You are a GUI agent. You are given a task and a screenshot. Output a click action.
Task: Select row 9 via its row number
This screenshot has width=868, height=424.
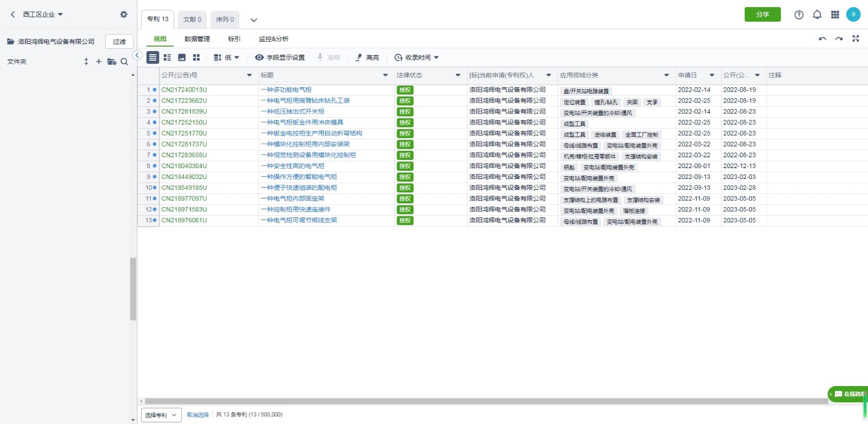coord(149,177)
